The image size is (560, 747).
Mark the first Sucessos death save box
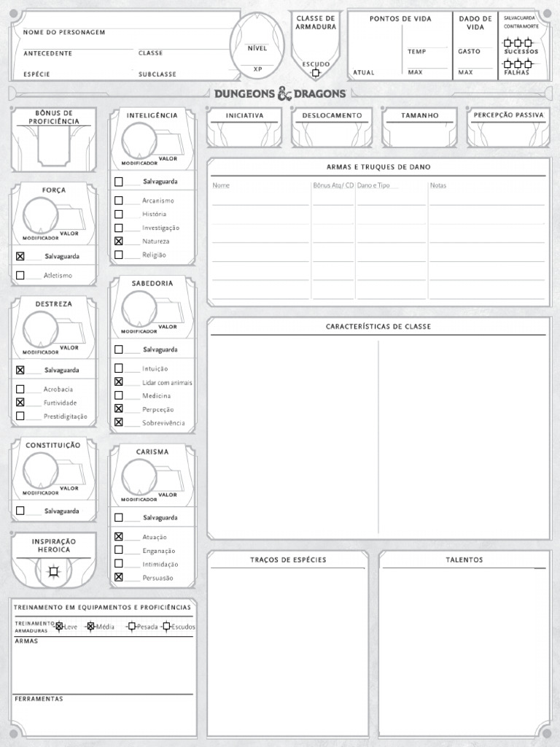pyautogui.click(x=508, y=43)
